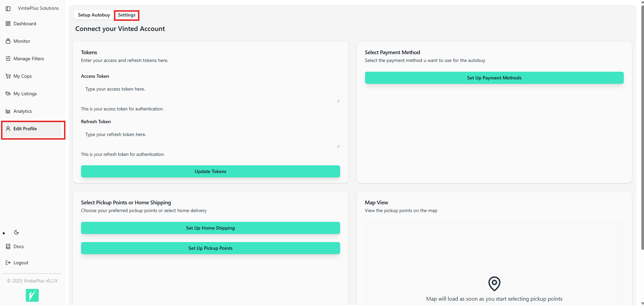Click the Manage Filters sliders icon

(x=8, y=59)
